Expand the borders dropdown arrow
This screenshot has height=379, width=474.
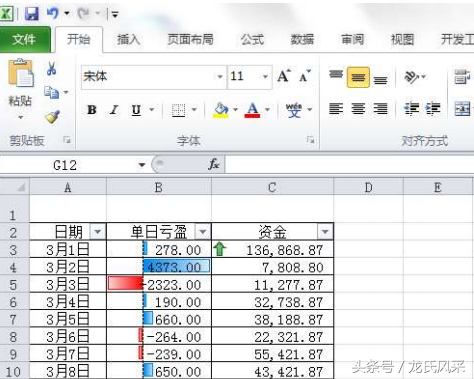pos(194,109)
